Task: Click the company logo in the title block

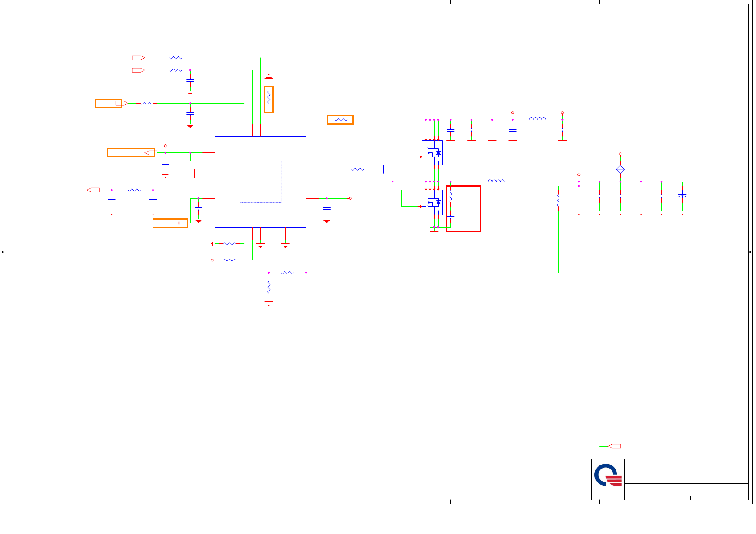Action: pyautogui.click(x=608, y=475)
